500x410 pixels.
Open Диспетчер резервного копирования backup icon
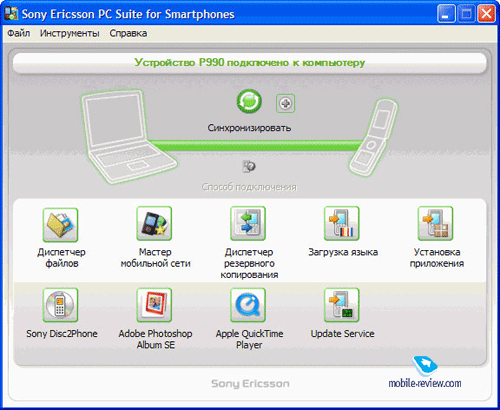pyautogui.click(x=248, y=223)
